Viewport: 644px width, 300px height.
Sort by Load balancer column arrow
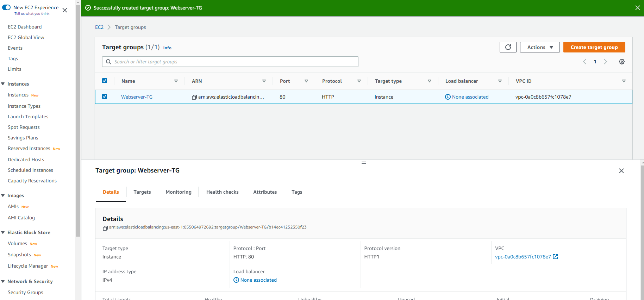point(500,81)
